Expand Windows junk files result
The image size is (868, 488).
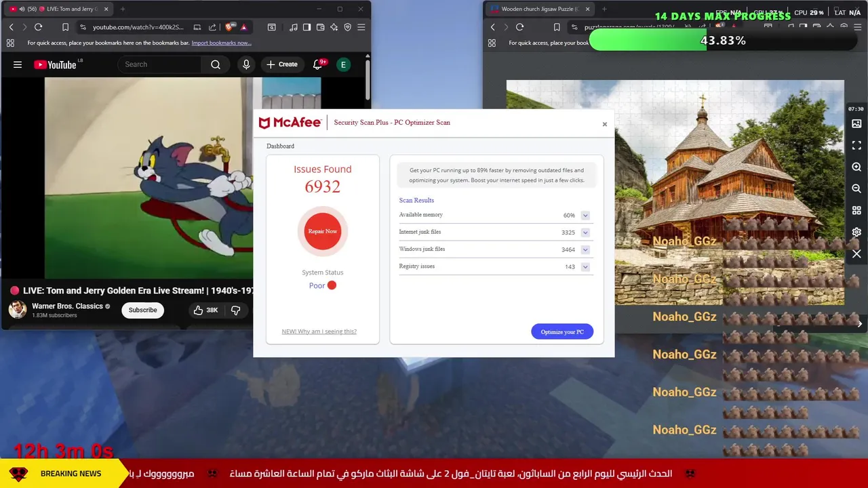tap(585, 249)
